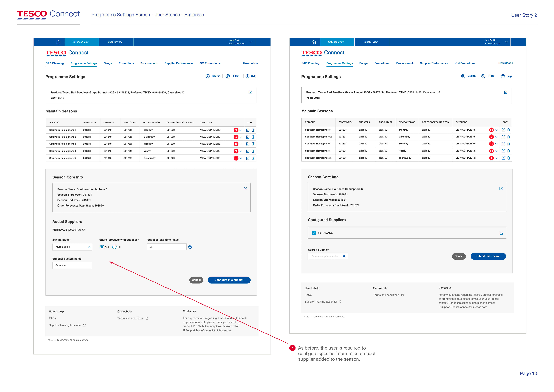
Task: Open the Buying model Multi Supplier dropdown
Action: pos(72,247)
